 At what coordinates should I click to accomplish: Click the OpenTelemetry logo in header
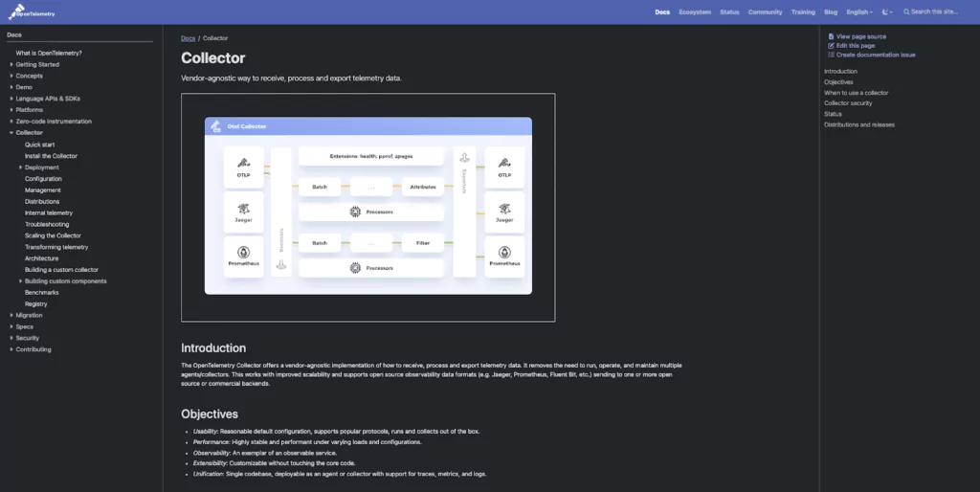pyautogui.click(x=32, y=11)
